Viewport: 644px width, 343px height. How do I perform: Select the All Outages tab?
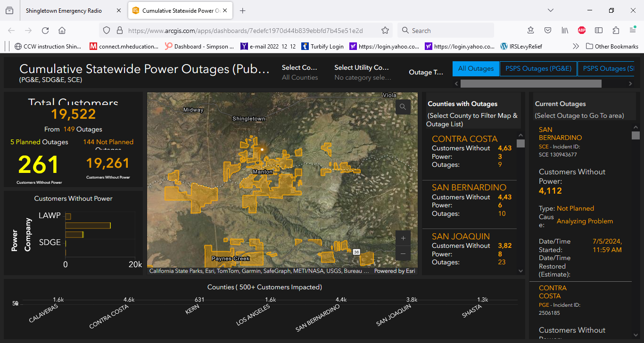pyautogui.click(x=476, y=68)
